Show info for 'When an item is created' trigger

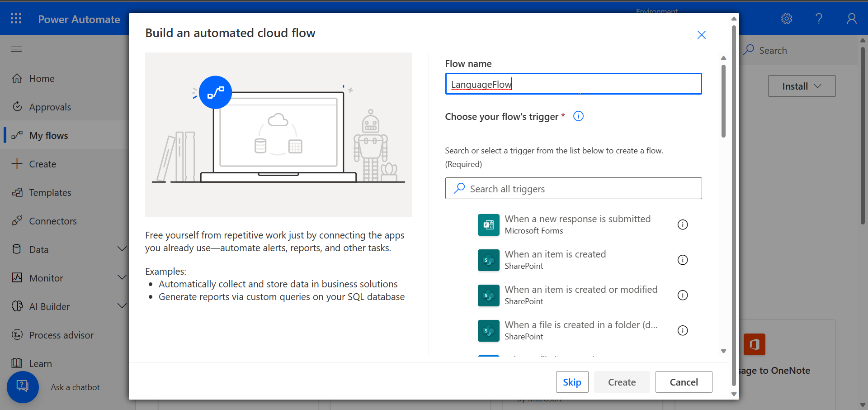(683, 260)
